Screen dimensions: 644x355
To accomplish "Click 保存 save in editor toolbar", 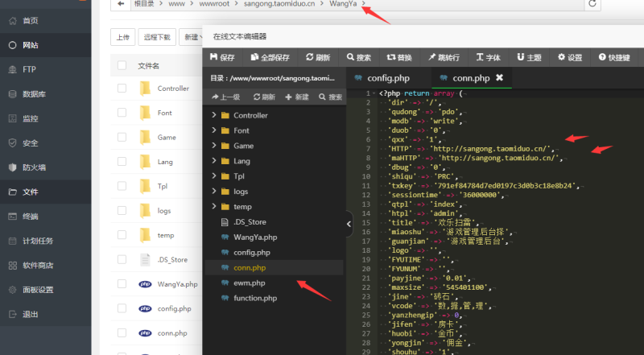I will point(222,57).
